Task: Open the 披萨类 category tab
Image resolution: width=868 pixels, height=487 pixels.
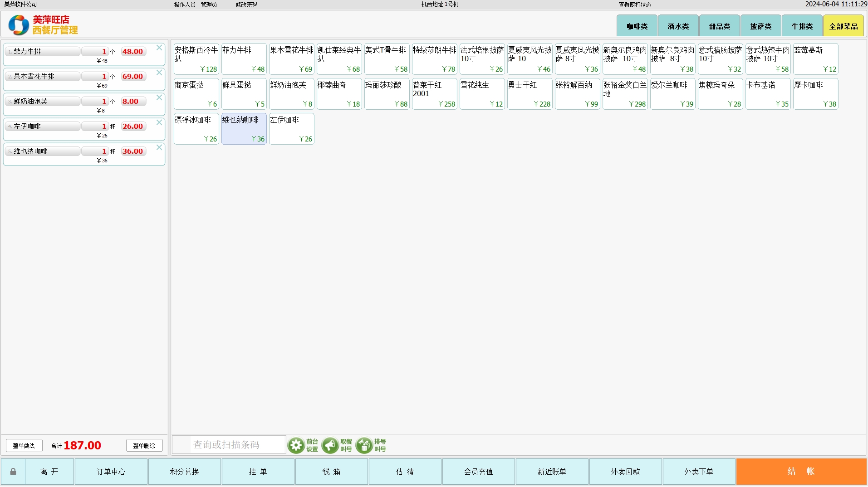Action: (x=760, y=26)
